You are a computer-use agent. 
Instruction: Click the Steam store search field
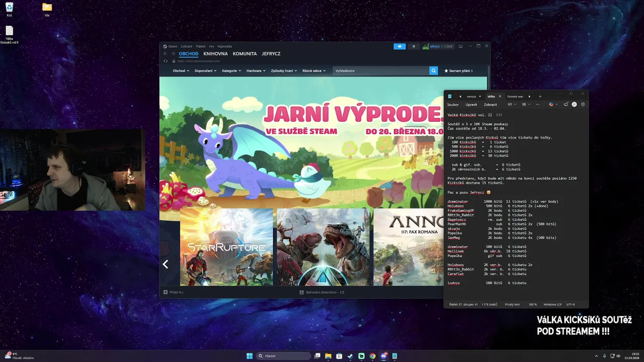click(381, 71)
